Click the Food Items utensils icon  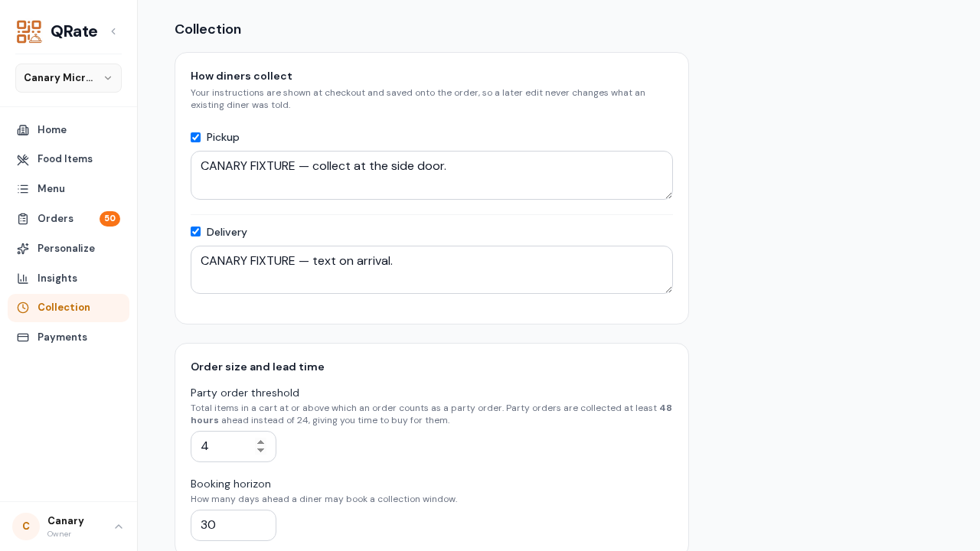[x=23, y=159]
